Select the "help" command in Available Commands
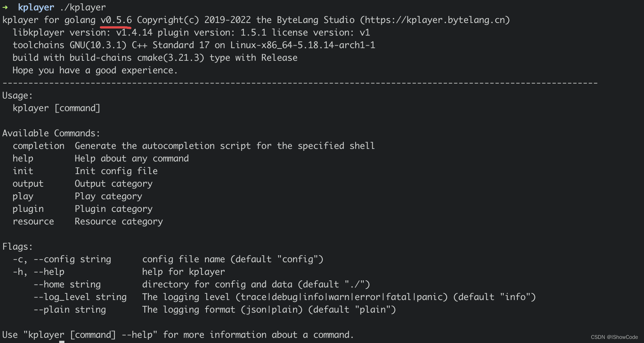 point(23,159)
